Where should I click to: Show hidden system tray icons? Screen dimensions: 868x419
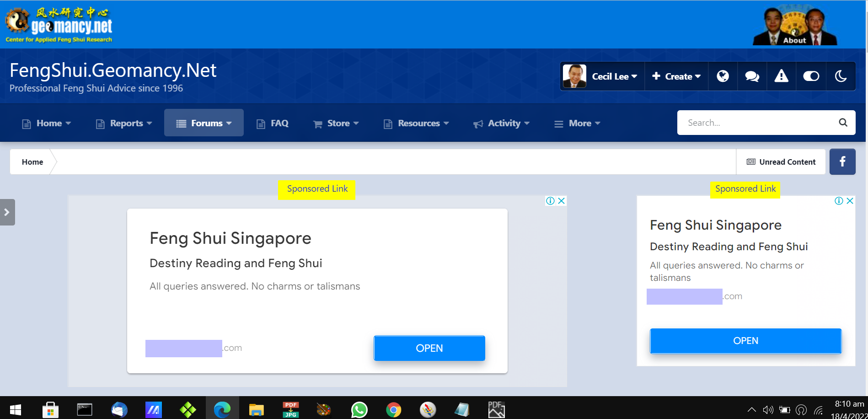751,410
